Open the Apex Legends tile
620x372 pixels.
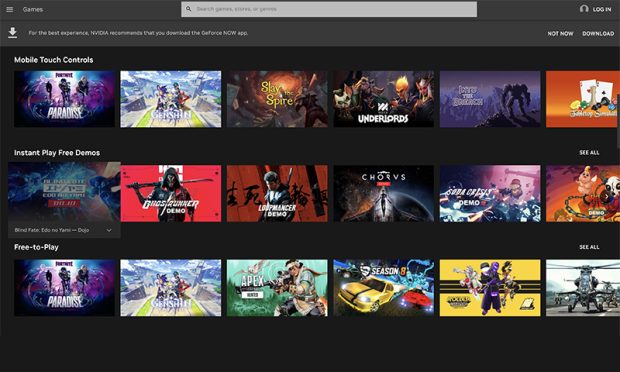point(277,288)
